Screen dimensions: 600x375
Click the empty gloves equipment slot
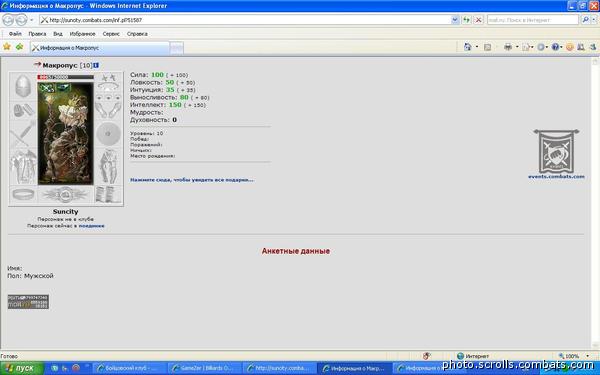point(108,111)
